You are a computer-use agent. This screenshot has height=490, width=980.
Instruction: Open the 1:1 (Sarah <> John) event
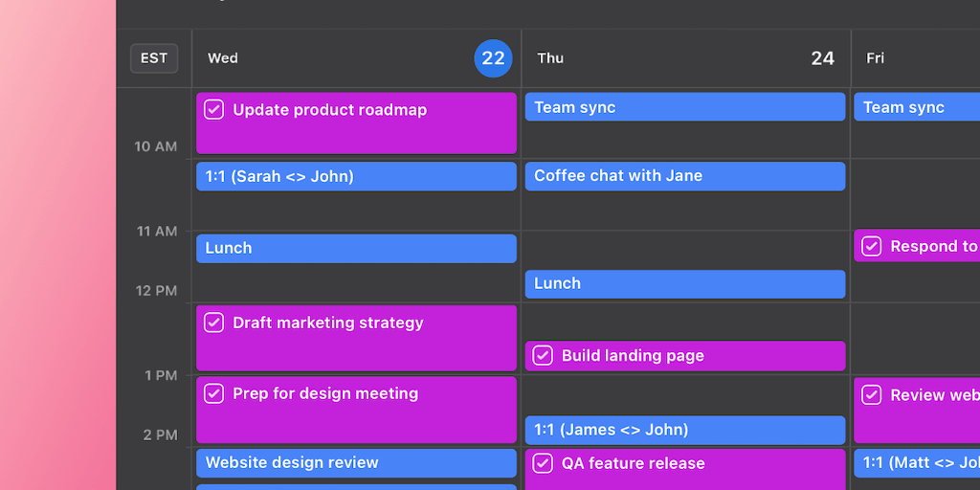click(x=356, y=176)
